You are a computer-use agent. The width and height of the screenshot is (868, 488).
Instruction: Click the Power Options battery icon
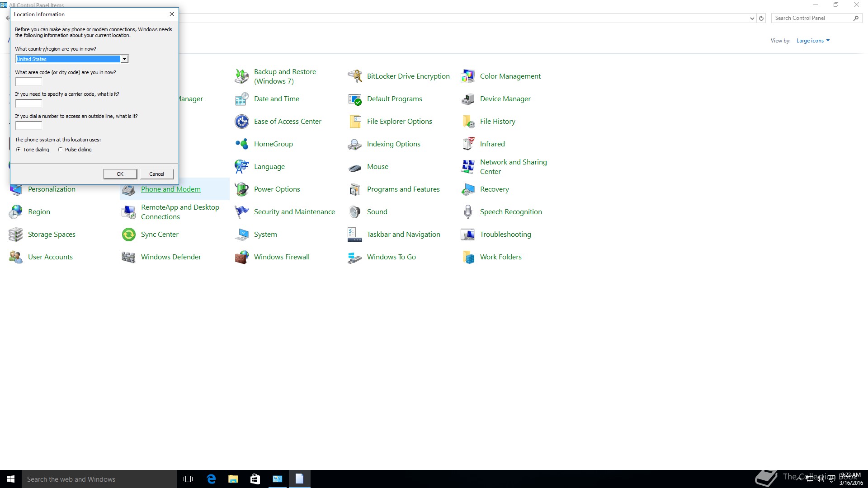tap(242, 189)
